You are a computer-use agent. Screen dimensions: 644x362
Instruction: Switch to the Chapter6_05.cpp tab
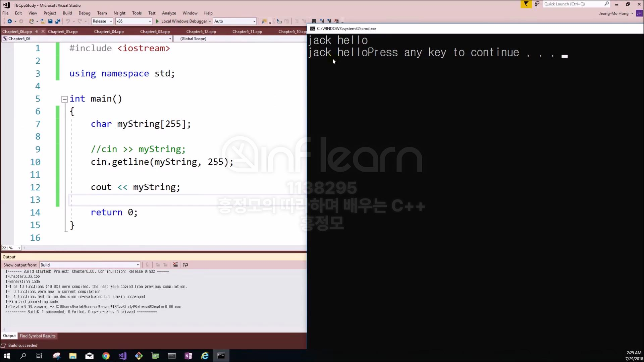point(63,32)
